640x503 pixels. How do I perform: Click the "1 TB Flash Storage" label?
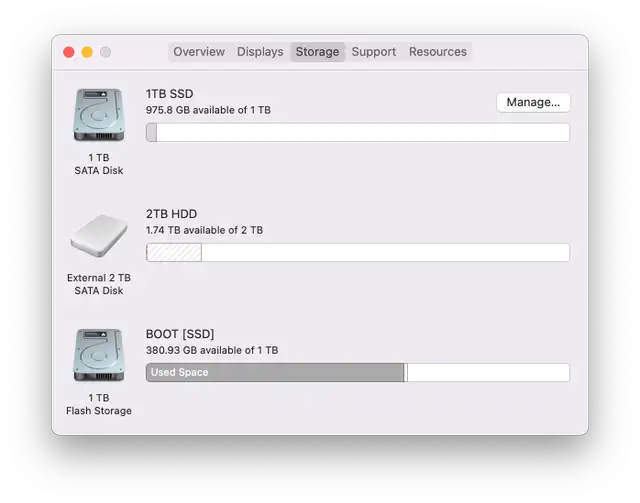[x=99, y=404]
